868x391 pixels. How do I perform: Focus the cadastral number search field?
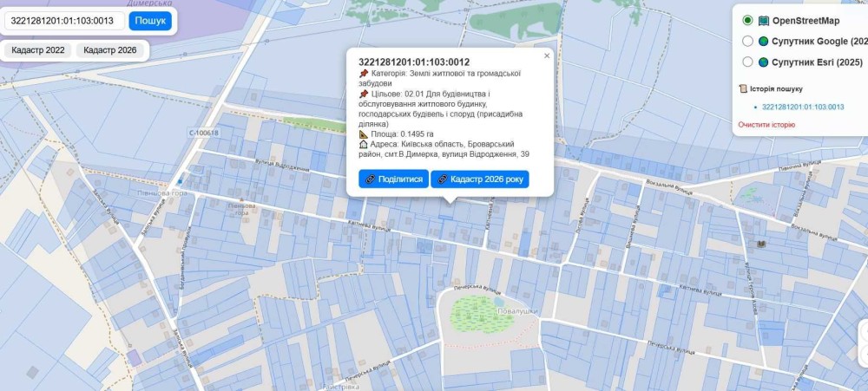(x=66, y=21)
